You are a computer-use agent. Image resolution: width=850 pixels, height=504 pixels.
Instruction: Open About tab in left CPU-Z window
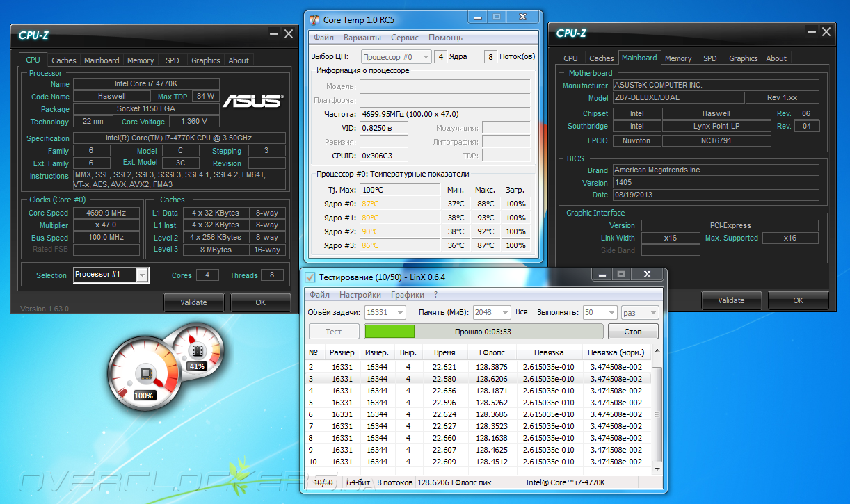239,60
